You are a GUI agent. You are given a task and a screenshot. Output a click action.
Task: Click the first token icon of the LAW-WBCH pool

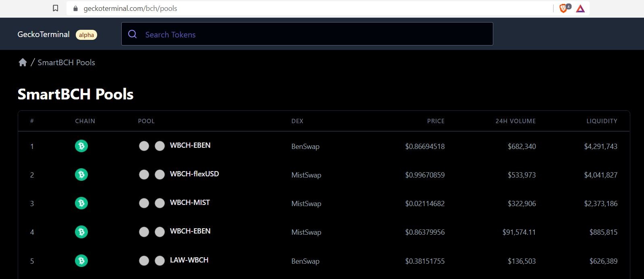(x=144, y=260)
